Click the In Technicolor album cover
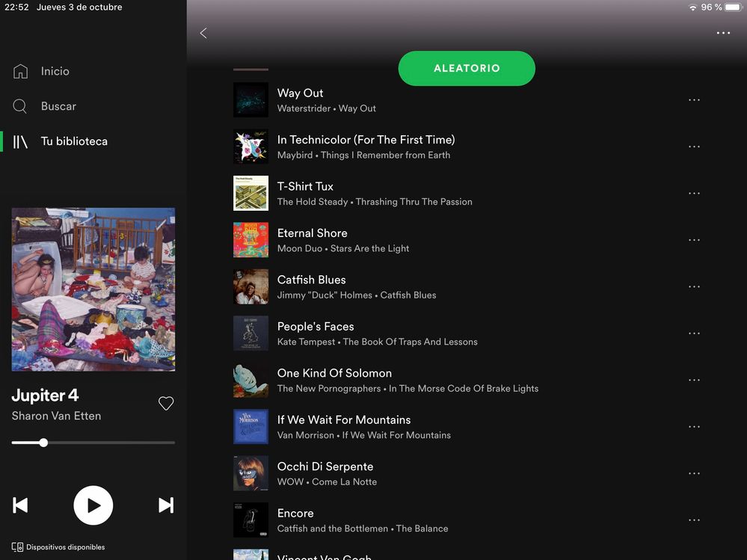Viewport: 747px width, 560px height. (x=250, y=147)
